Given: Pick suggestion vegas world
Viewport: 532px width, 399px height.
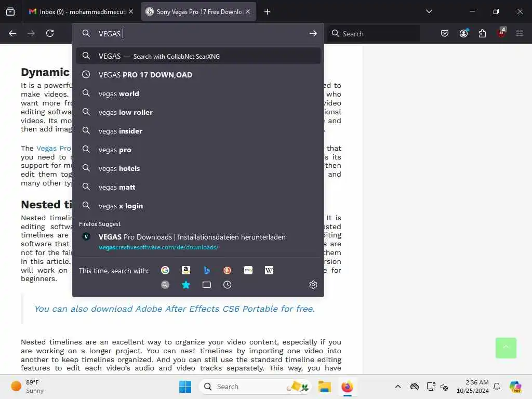Looking at the screenshot, I should click(x=198, y=94).
